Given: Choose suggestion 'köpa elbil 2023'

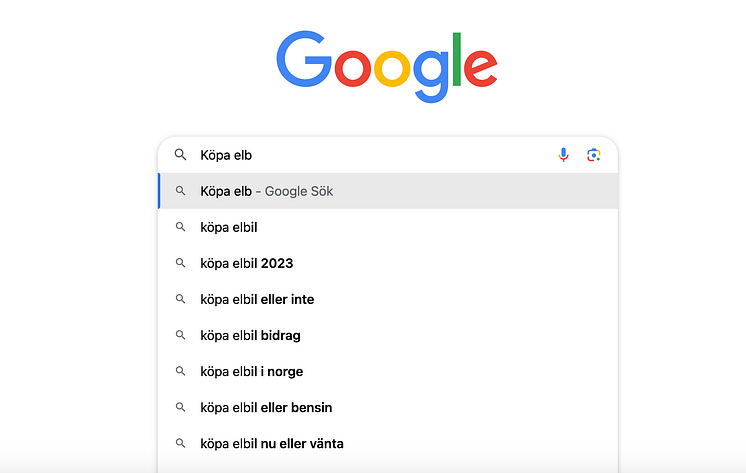Looking at the screenshot, I should pos(388,263).
